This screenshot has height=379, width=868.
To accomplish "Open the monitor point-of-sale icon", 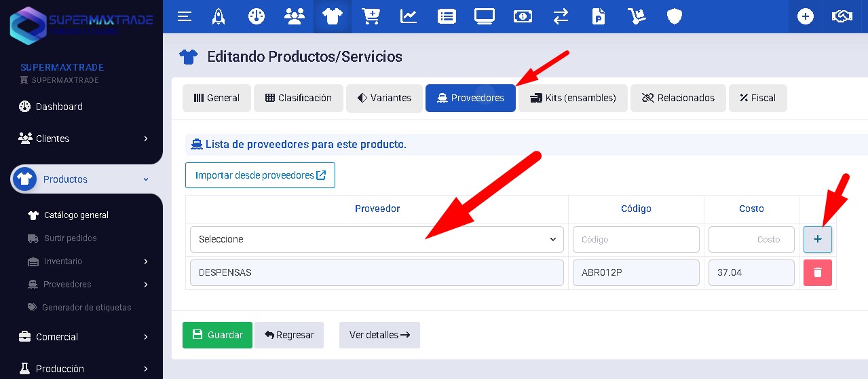I will click(485, 16).
